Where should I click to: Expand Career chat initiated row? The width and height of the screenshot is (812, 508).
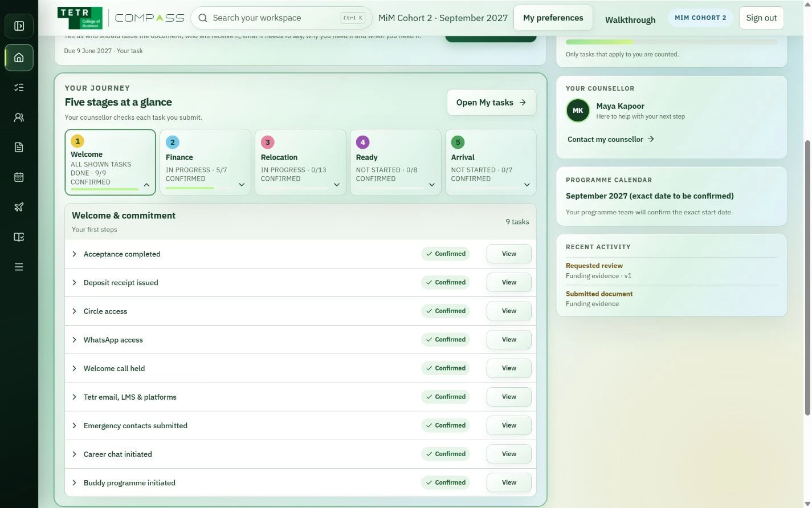[74, 454]
